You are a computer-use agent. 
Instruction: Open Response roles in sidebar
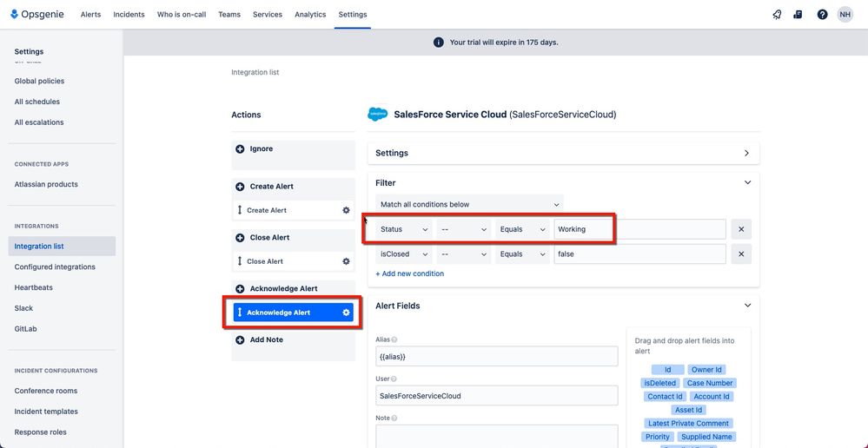41,432
